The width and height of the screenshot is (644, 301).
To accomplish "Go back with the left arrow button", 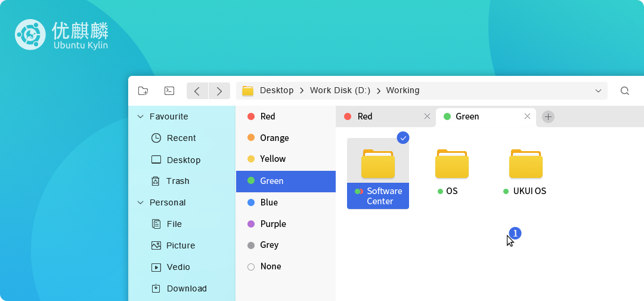I will tap(197, 91).
